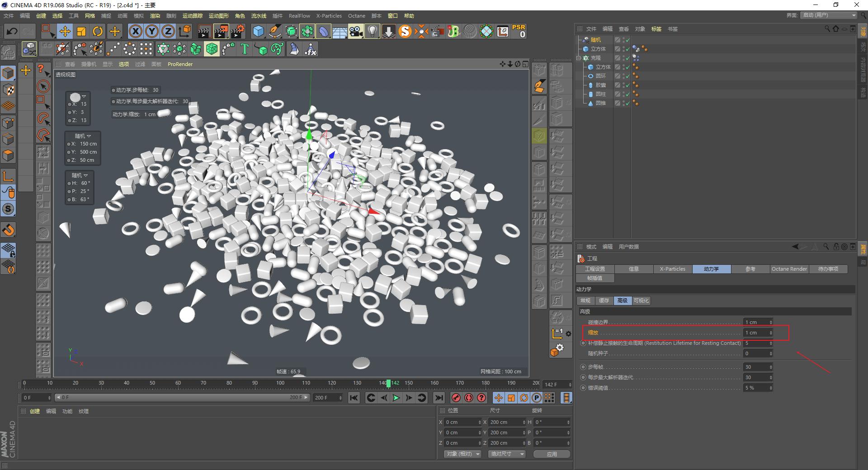Click the 应用 button in coordinates panel
The image size is (868, 470).
click(552, 454)
